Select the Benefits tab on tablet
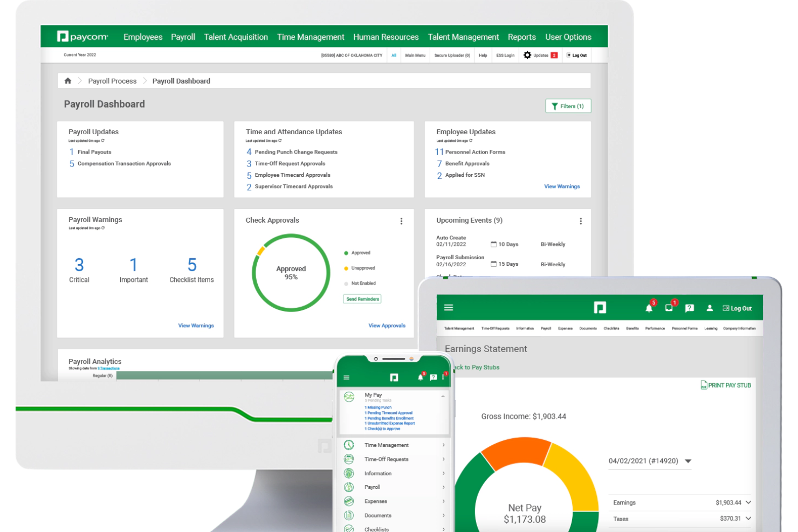798x532 pixels. (x=632, y=328)
